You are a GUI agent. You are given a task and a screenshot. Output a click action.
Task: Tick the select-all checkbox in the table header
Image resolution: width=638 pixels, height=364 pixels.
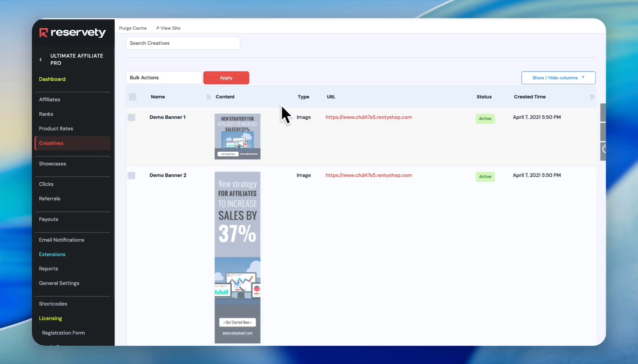[x=133, y=97]
